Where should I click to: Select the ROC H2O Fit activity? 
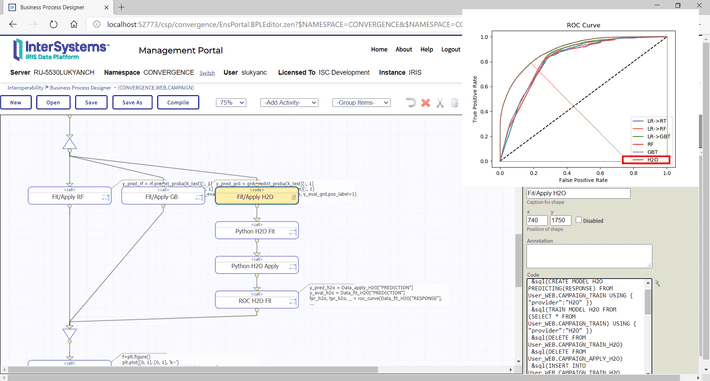[257, 300]
